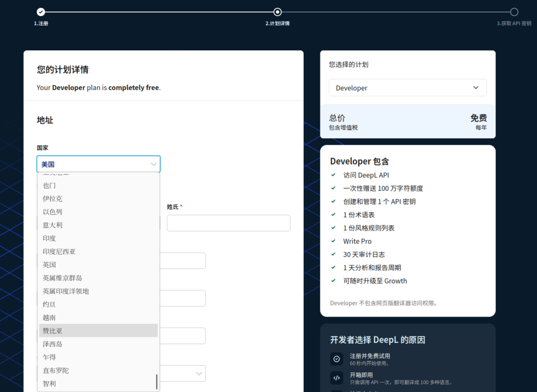This screenshot has width=537, height=392.
Task: Click the checkmark beside 访问 DeepL API
Action: pos(333,175)
